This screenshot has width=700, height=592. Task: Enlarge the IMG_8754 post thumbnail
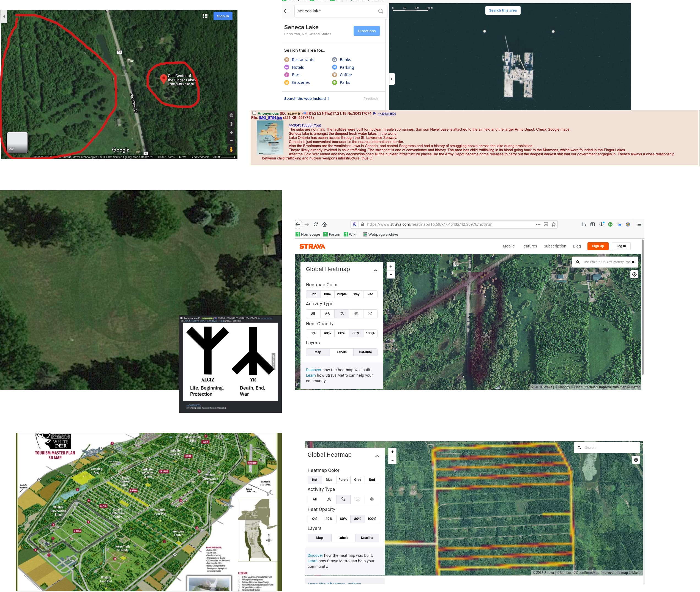pyautogui.click(x=270, y=137)
